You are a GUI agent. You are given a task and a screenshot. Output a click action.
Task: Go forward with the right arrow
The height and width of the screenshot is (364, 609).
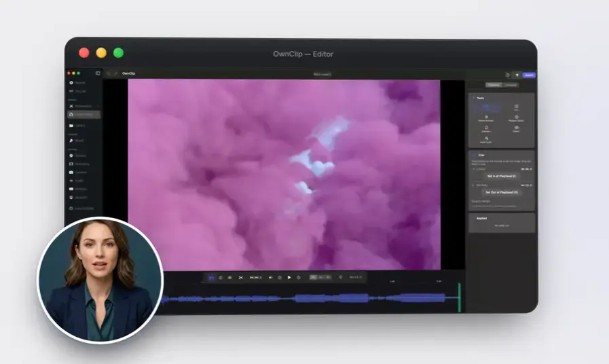click(115, 73)
